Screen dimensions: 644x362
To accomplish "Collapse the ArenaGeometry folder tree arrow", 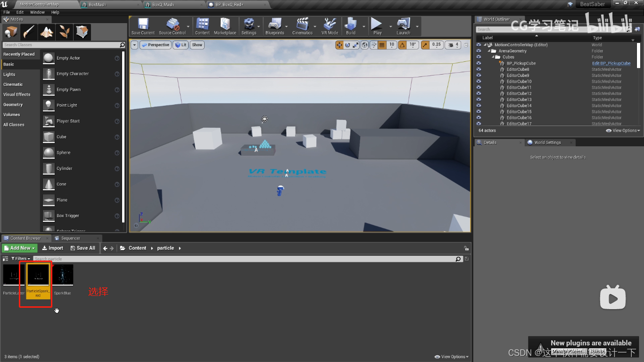I will coord(489,51).
